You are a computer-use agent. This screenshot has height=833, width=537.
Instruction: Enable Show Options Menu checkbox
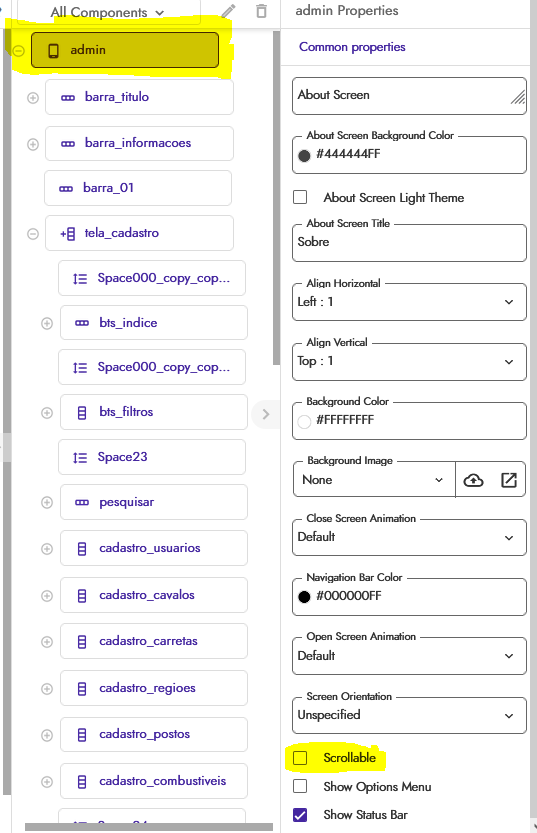click(300, 786)
